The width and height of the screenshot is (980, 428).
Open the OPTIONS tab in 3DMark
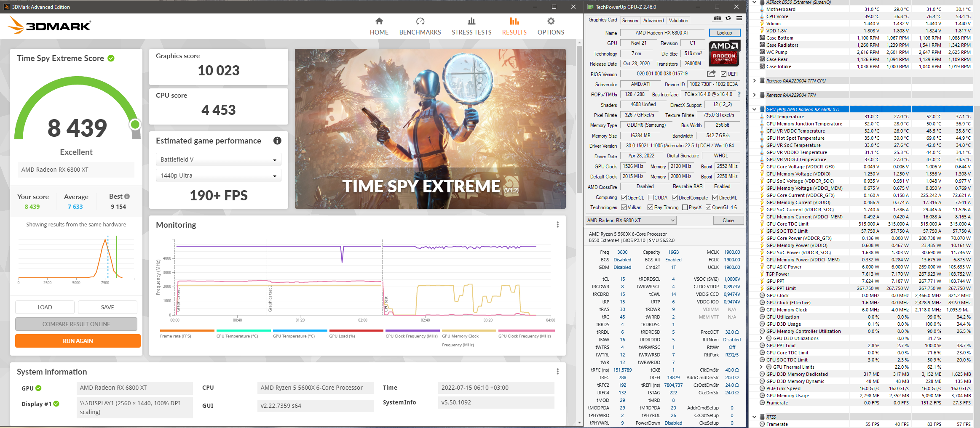pos(551,26)
